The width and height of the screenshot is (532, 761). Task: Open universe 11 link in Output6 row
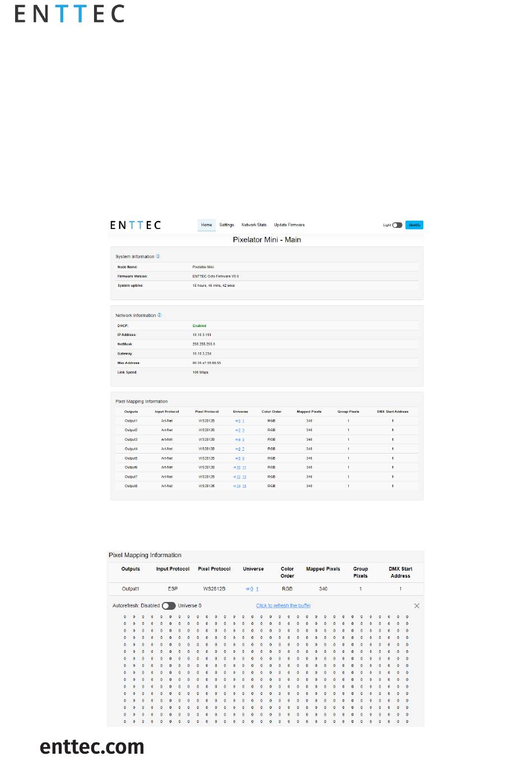(x=244, y=467)
